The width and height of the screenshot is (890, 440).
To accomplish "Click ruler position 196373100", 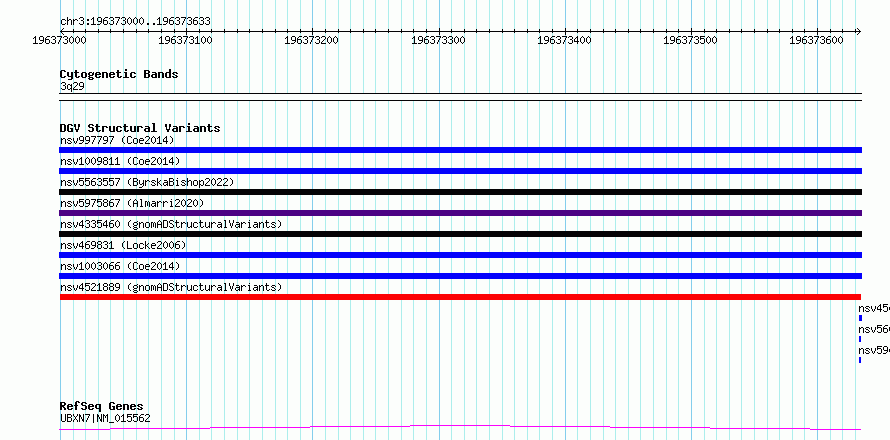I will point(186,40).
